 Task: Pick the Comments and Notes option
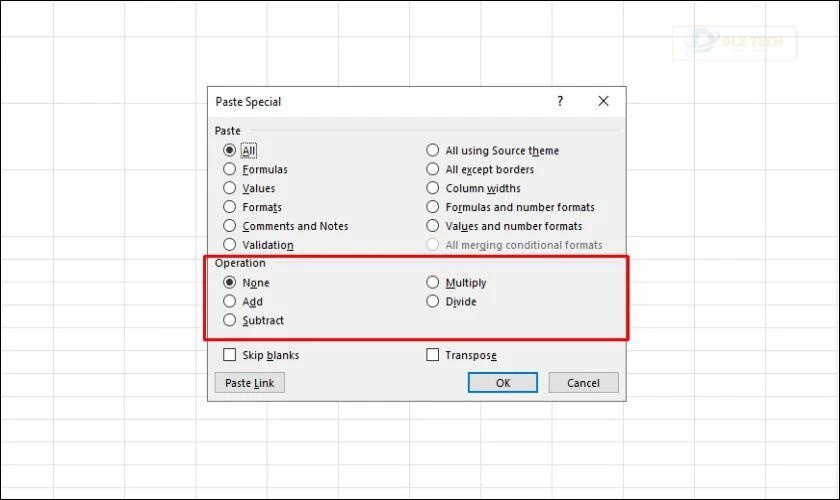(230, 226)
